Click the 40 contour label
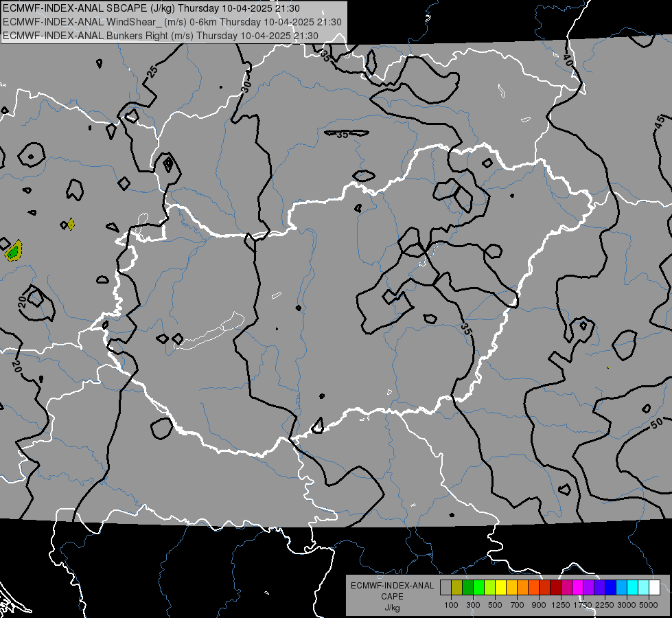This screenshot has height=618, width=672. click(568, 60)
